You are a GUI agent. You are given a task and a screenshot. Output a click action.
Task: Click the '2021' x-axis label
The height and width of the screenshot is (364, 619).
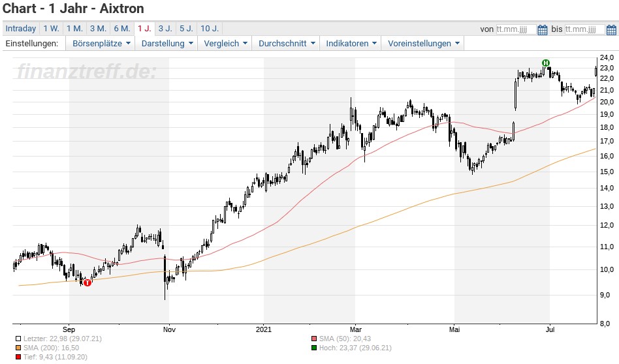tap(264, 329)
